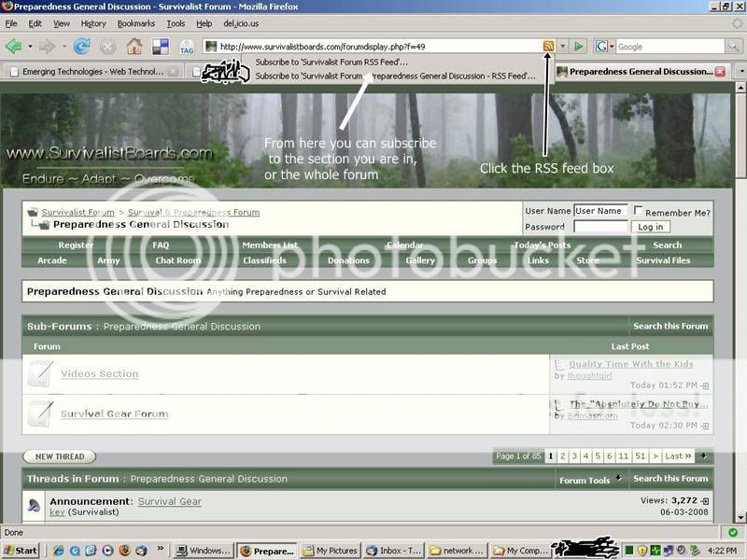Click the Stop loading icon
The width and height of the screenshot is (747, 560).
(108, 46)
